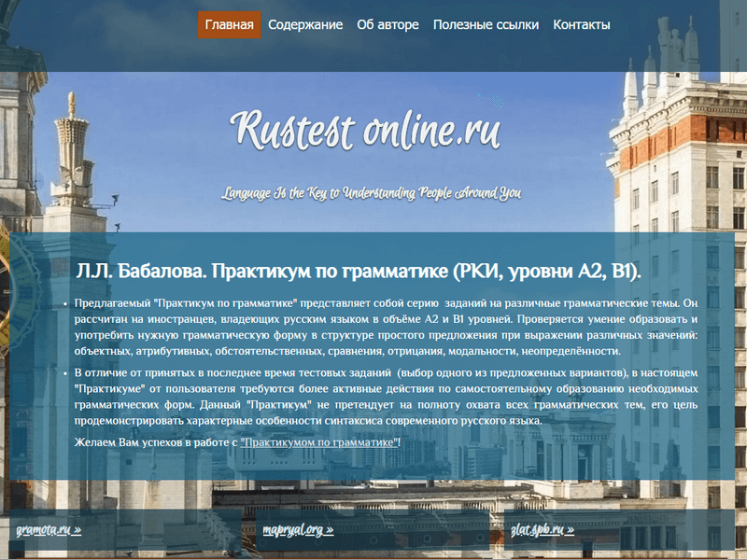Click the paragraph starting with В отличие

tap(386, 397)
